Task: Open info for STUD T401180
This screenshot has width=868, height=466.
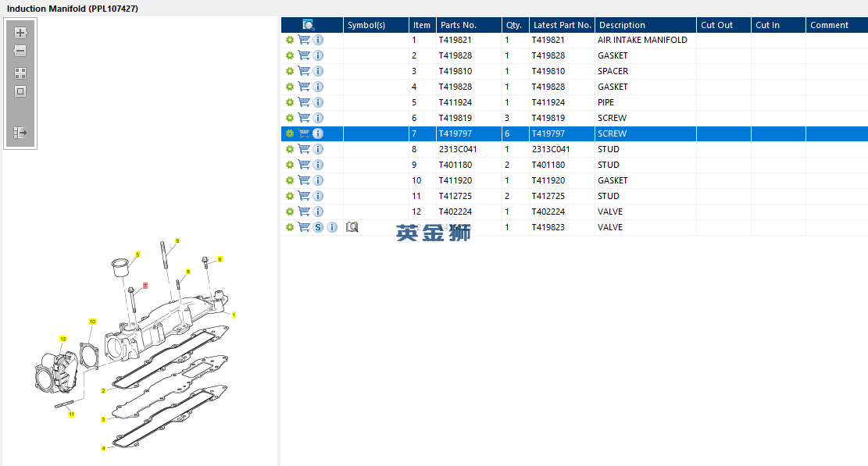Action: [318, 165]
